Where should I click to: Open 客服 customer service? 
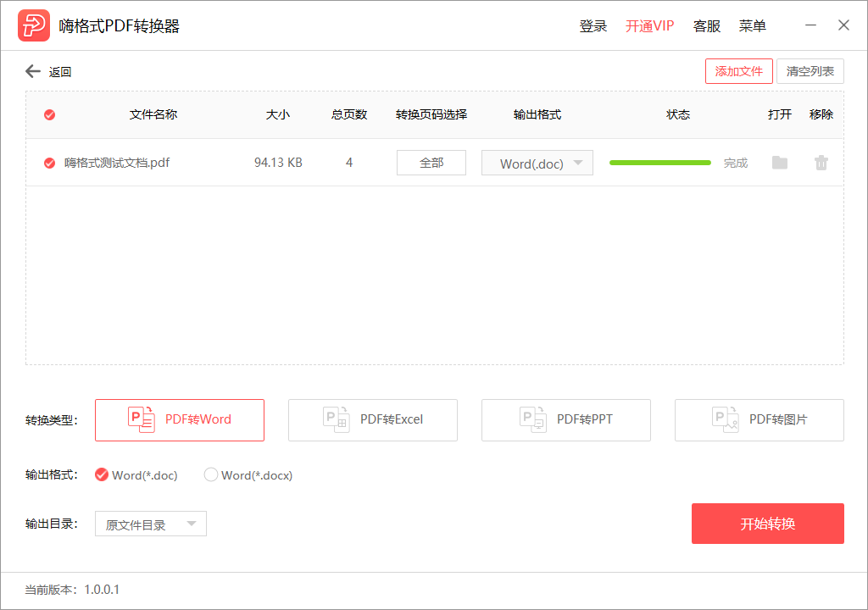click(706, 25)
